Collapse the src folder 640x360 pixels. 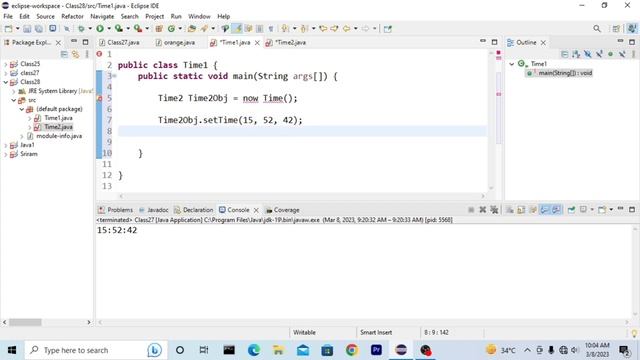click(14, 100)
